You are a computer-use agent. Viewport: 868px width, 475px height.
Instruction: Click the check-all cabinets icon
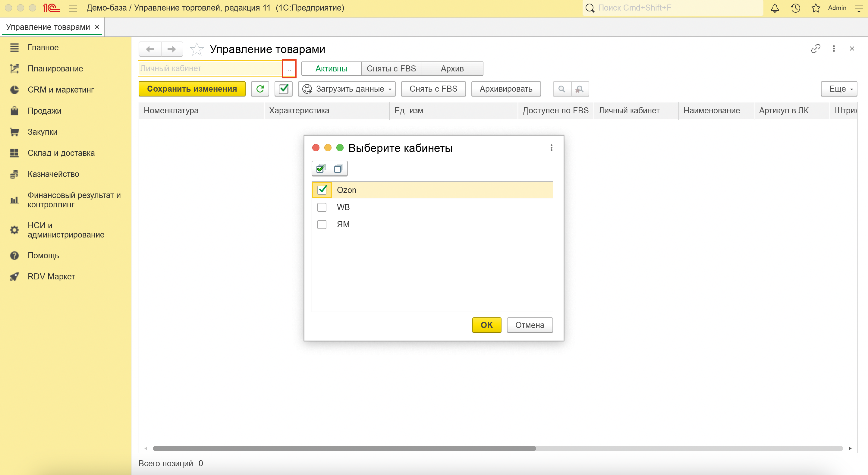[320, 168]
